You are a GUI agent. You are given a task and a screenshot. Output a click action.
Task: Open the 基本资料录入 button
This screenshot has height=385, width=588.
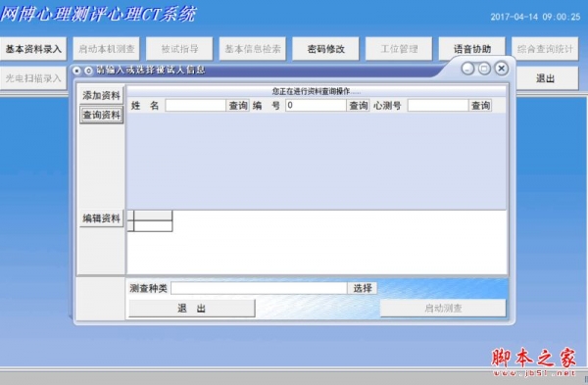tap(33, 49)
